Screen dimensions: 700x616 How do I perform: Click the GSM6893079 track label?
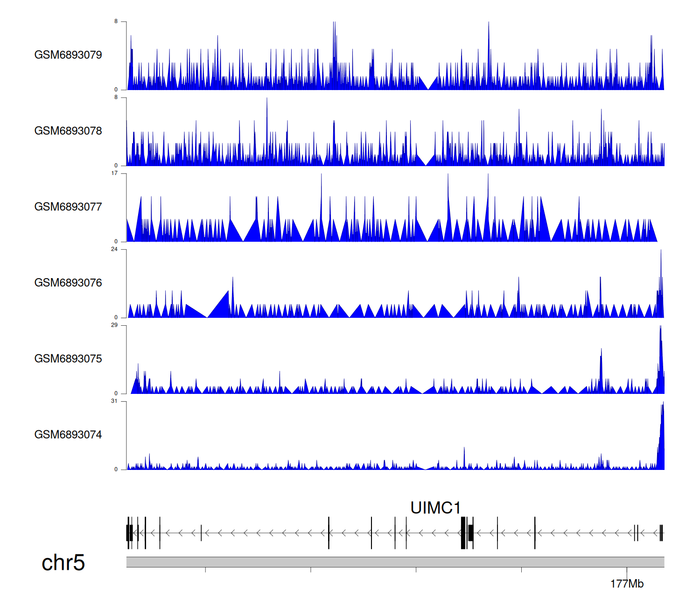coord(68,55)
